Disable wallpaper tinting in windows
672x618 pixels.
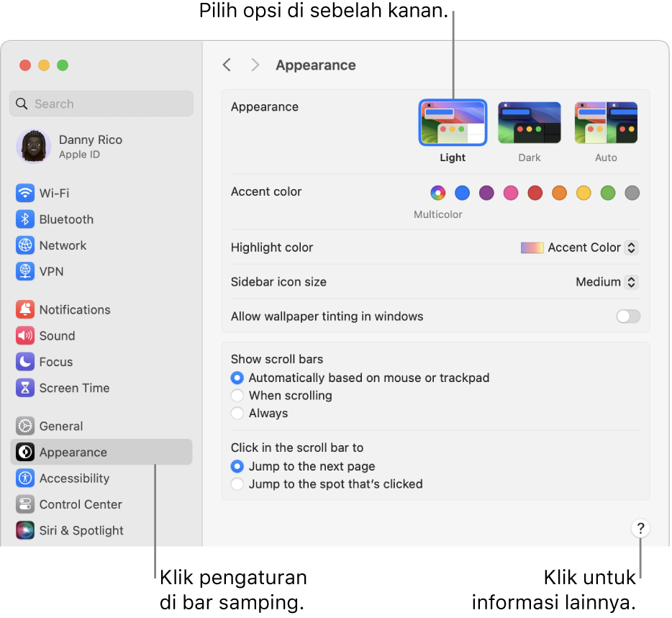coord(627,316)
